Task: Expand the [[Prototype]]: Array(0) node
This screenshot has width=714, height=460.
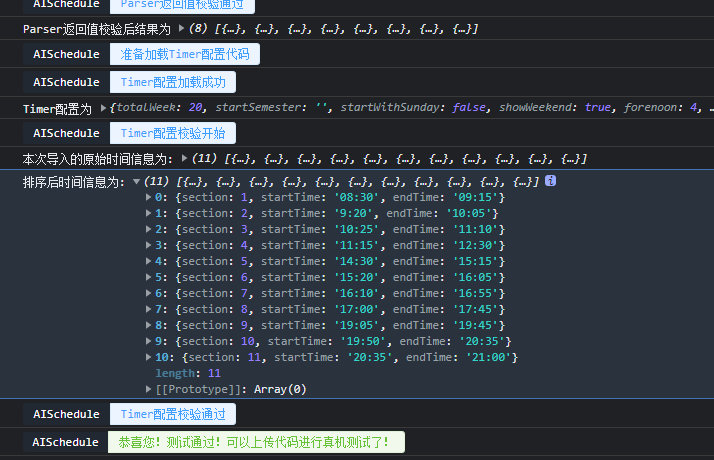Action: pyautogui.click(x=149, y=390)
